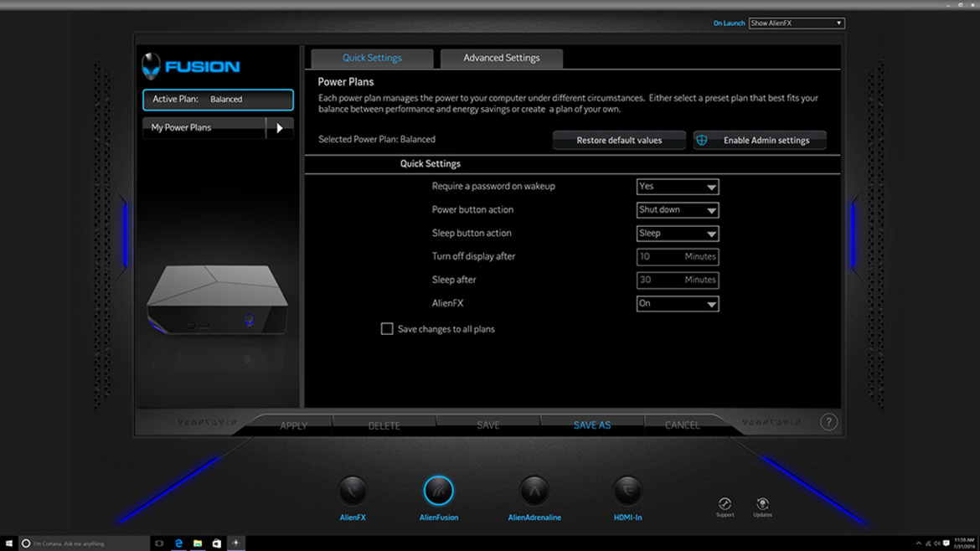Image resolution: width=980 pixels, height=551 pixels.
Task: Open File Explorer from the taskbar
Action: point(198,543)
